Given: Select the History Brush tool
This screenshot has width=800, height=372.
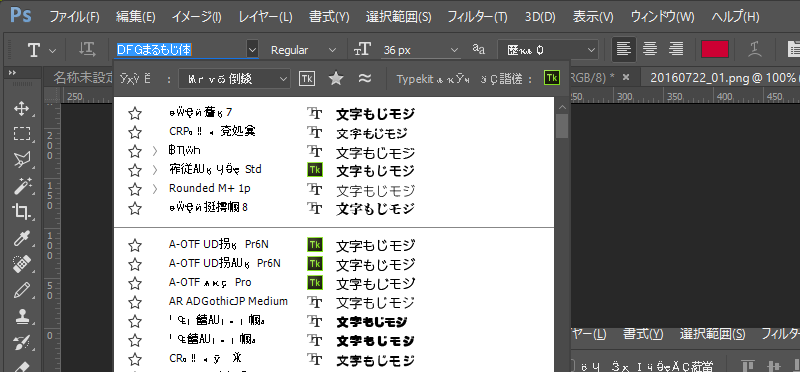Looking at the screenshot, I should [21, 342].
